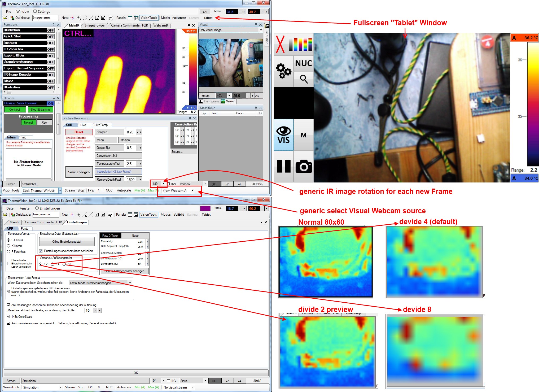This screenshot has height=392, width=543.
Task: Toggle the 14Bit ColorScale checkbox
Action: point(8,316)
